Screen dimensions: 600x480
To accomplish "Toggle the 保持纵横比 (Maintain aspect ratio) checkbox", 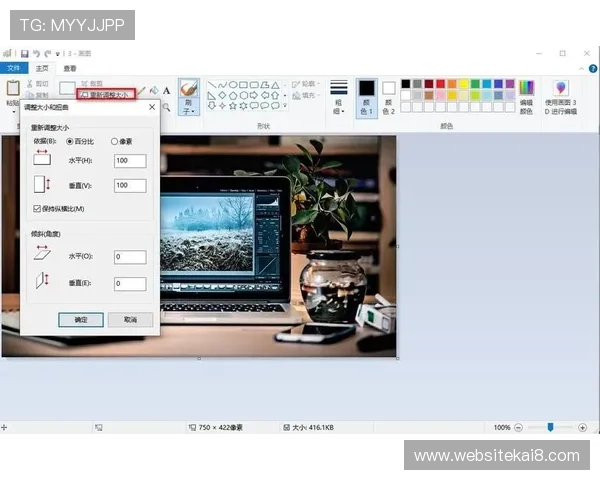I will (37, 208).
